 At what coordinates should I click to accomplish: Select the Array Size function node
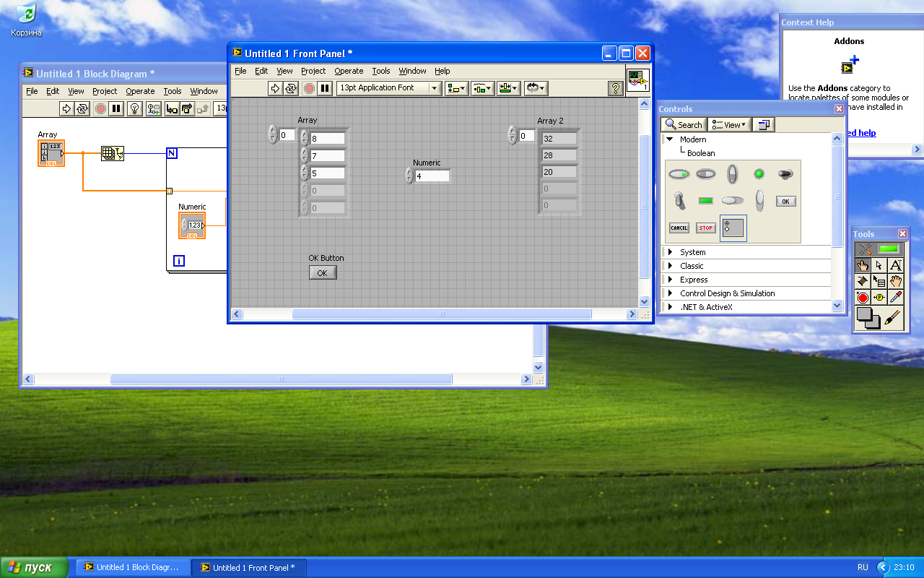click(112, 153)
